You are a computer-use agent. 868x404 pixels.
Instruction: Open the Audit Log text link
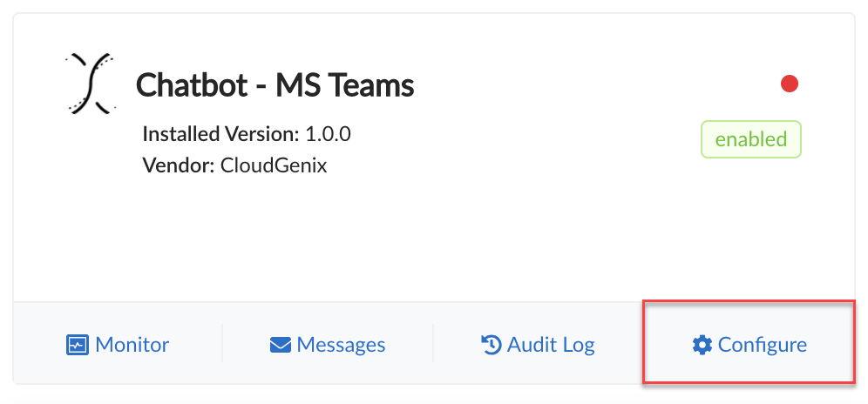[x=553, y=345]
